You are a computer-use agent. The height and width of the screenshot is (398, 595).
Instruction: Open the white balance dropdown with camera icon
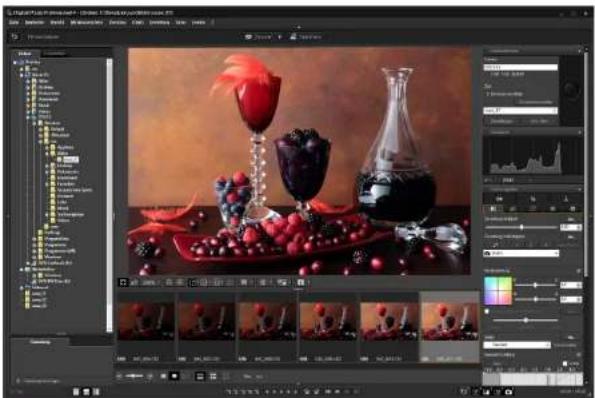coord(521,253)
